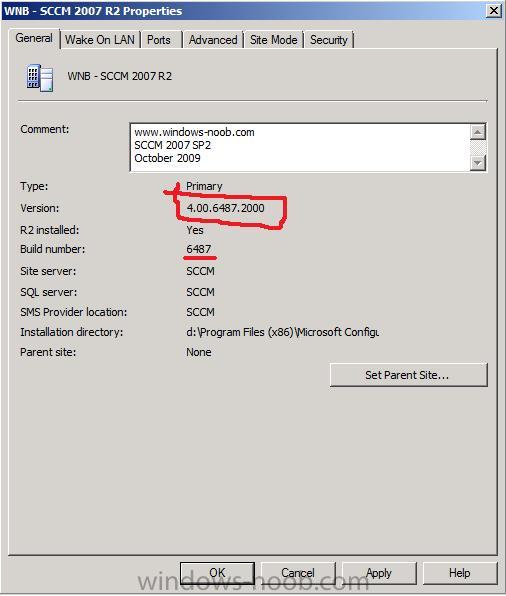Click the site server icon
Screen dimensions: 506x596
click(x=40, y=78)
